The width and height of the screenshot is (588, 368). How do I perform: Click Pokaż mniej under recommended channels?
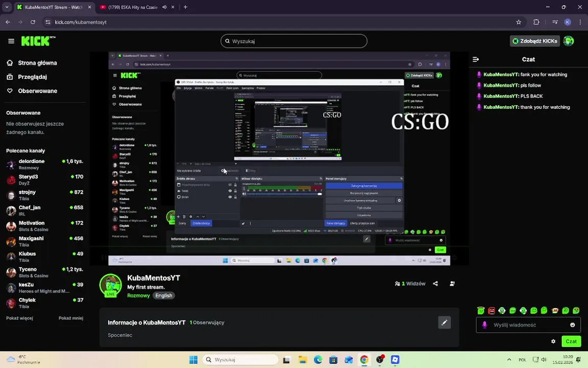click(71, 318)
